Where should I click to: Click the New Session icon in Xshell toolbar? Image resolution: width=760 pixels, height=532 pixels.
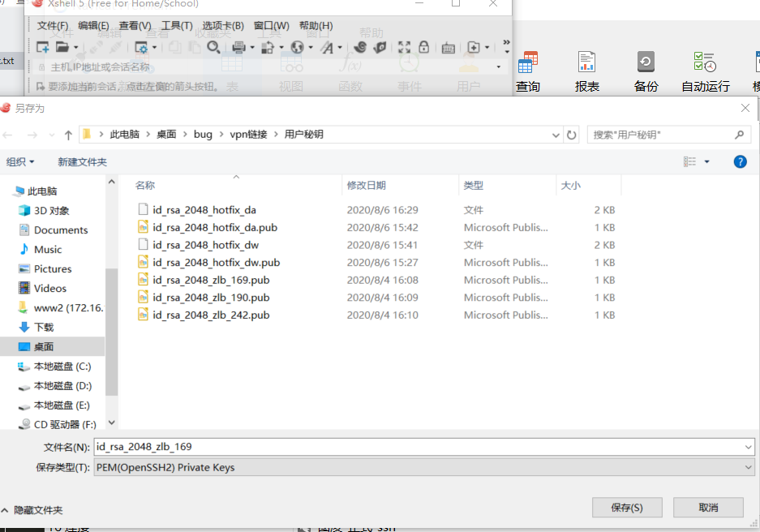click(x=43, y=48)
